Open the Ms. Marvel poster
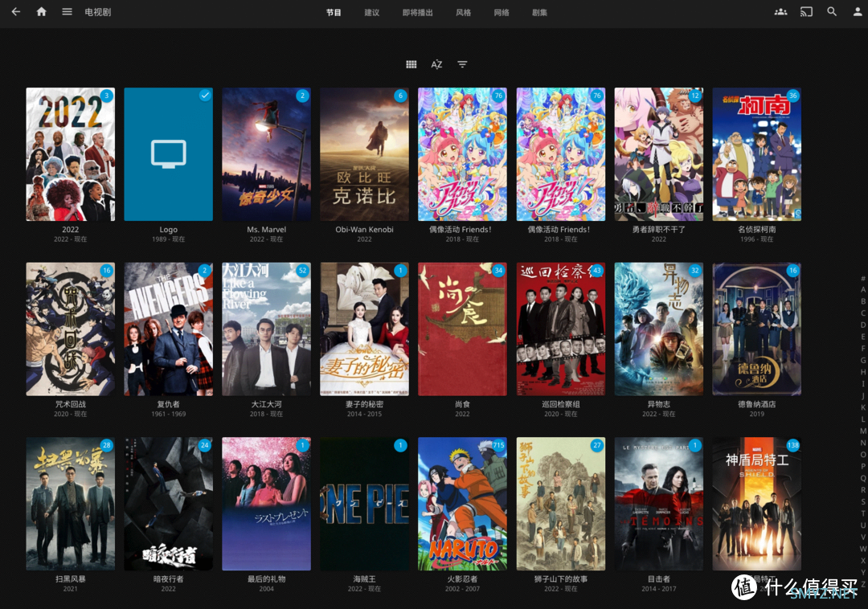This screenshot has width=868, height=609. 266,154
